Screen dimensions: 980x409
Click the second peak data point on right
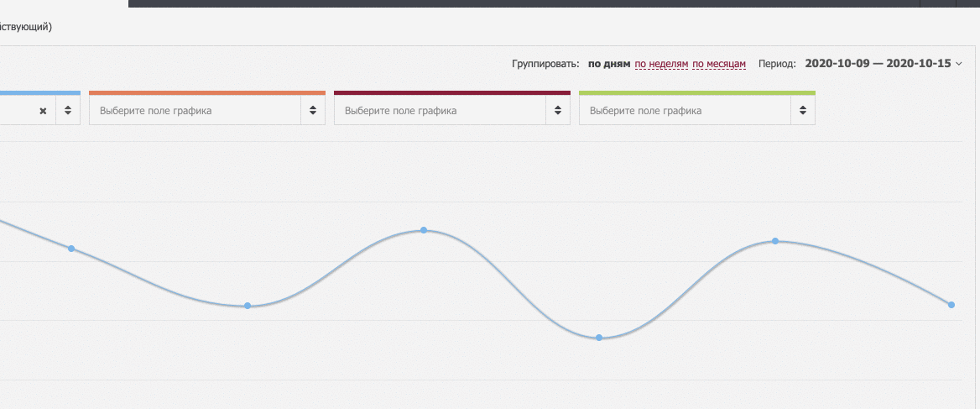coord(775,241)
